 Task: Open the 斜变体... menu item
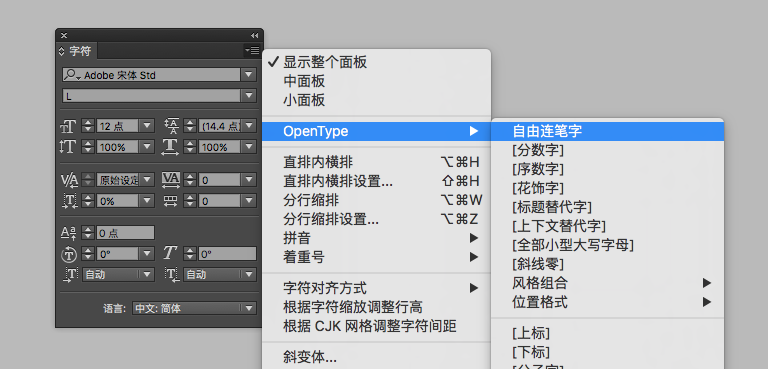click(x=376, y=357)
